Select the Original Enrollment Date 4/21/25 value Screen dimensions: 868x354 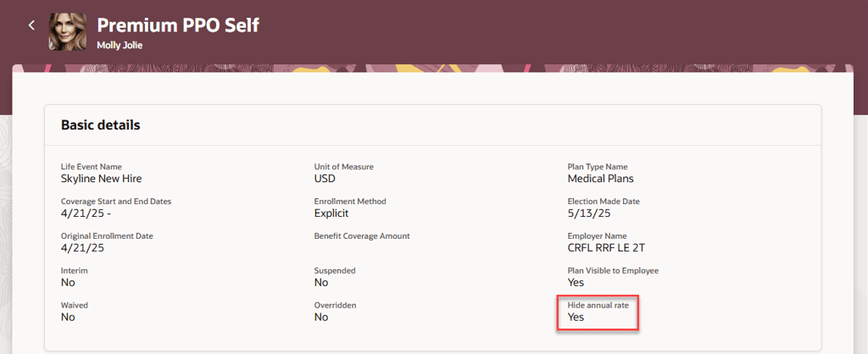82,248
